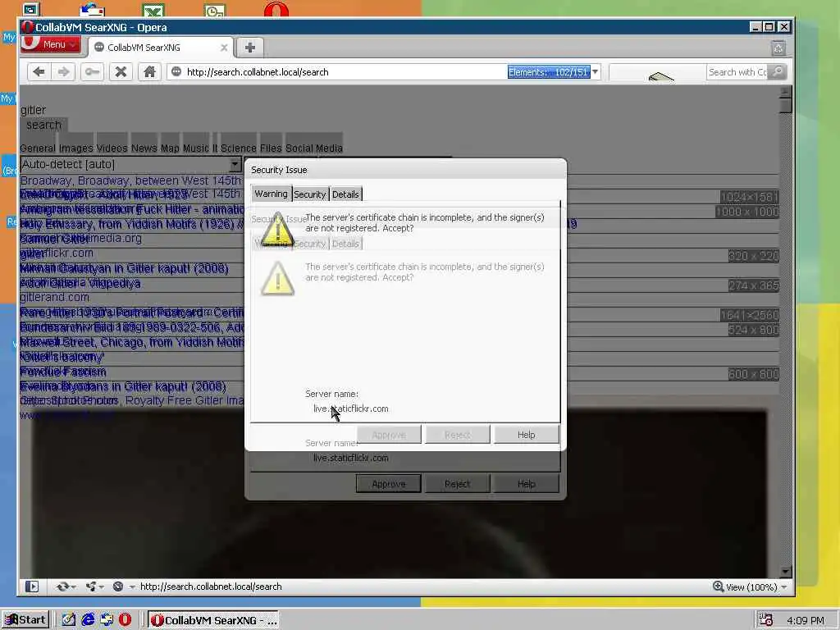Go back with the Back arrow
This screenshot has height=630, width=840.
pos(39,72)
